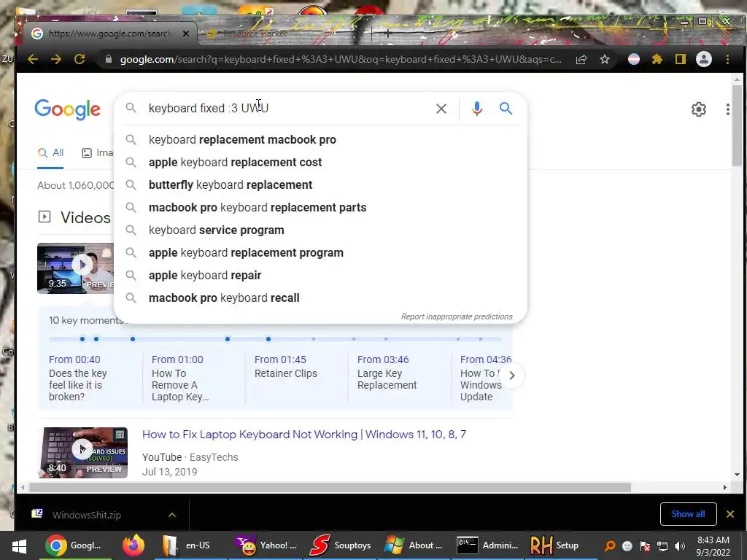
Task: Open the Chrome three-dot menu
Action: click(x=727, y=60)
